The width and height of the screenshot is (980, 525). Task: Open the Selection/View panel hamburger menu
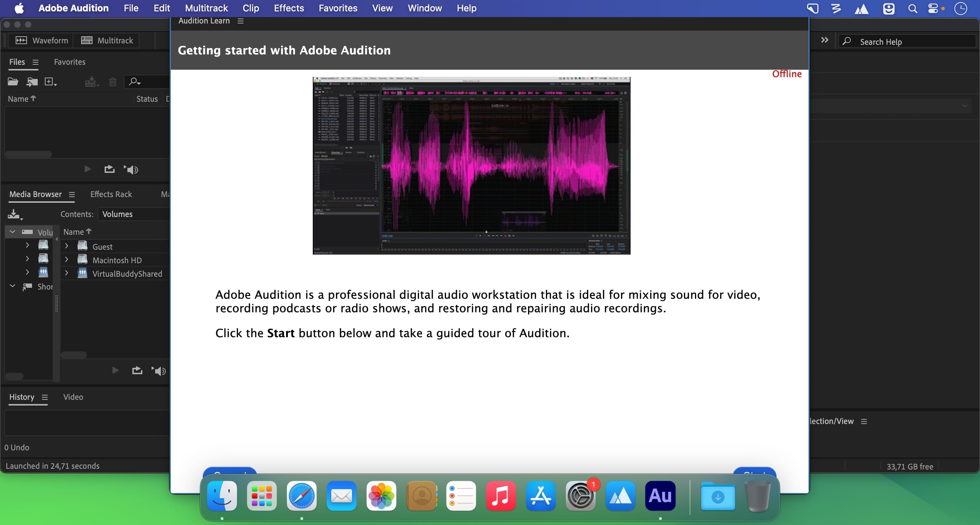(864, 421)
